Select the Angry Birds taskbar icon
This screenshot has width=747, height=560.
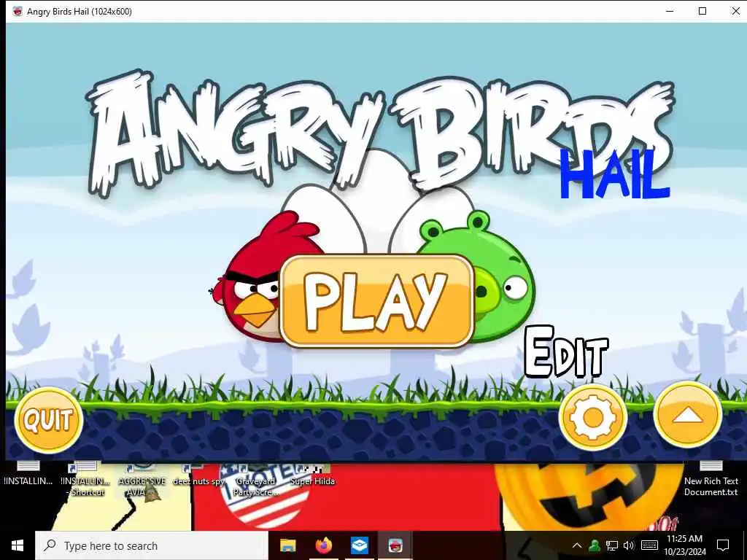pyautogui.click(x=395, y=545)
